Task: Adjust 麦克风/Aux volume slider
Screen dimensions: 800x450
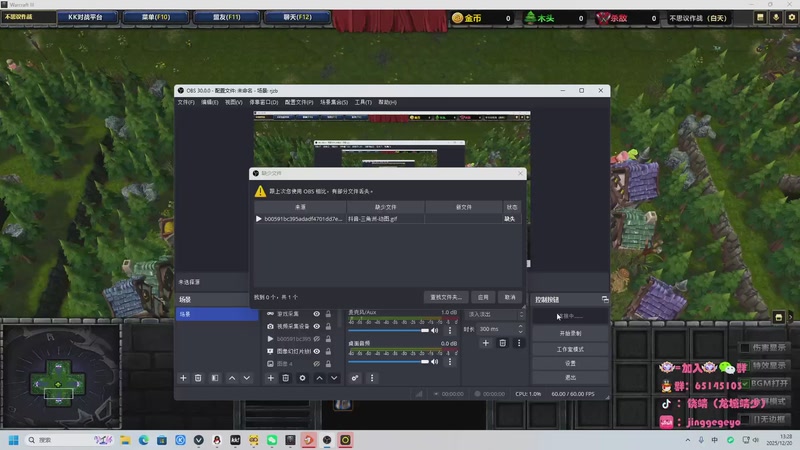Action: 389,331
